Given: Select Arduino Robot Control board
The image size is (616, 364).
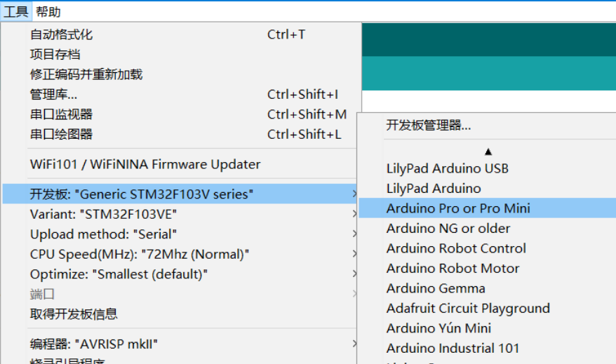Looking at the screenshot, I should pos(487,248).
